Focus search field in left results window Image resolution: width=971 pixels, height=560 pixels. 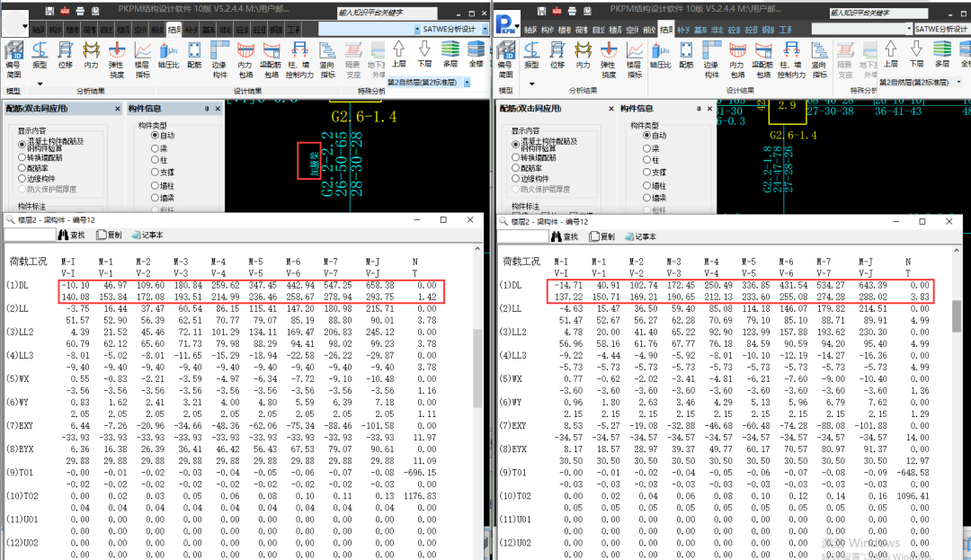[x=30, y=236]
